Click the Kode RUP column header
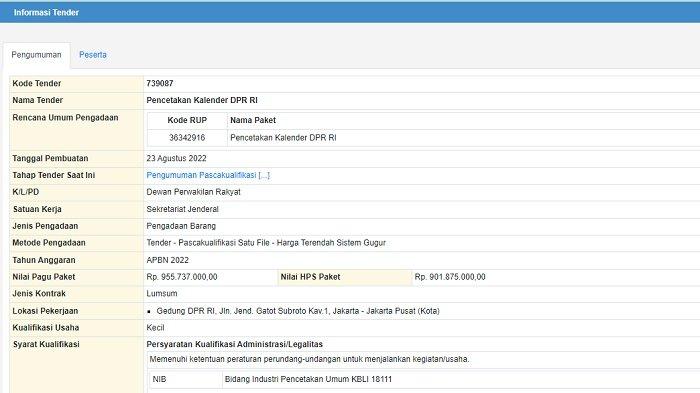 [x=187, y=120]
